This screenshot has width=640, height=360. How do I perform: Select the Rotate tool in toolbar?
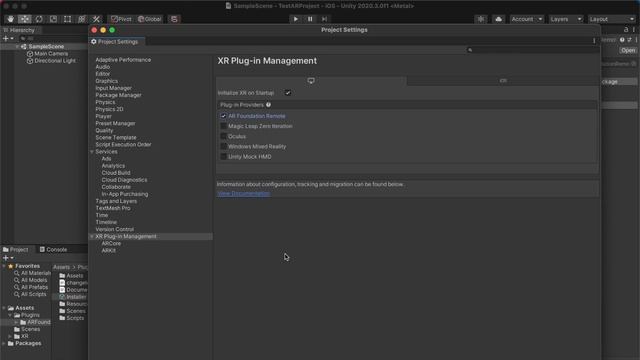click(39, 19)
